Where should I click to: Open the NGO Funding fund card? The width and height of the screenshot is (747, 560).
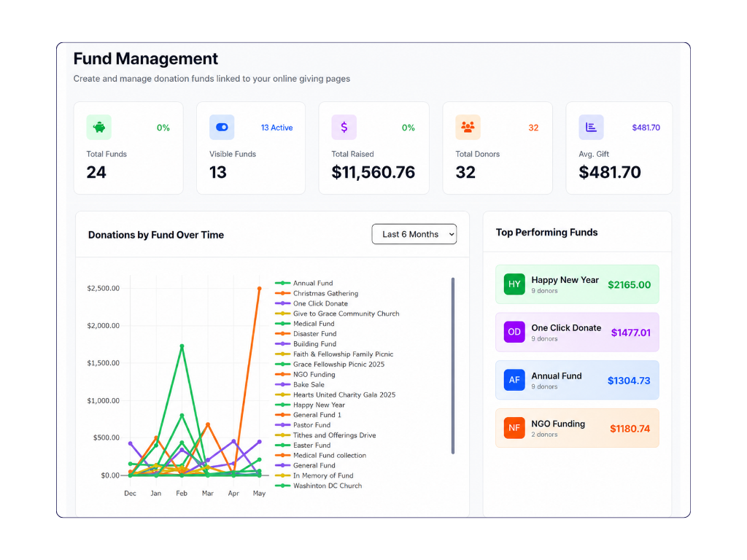coord(578,428)
